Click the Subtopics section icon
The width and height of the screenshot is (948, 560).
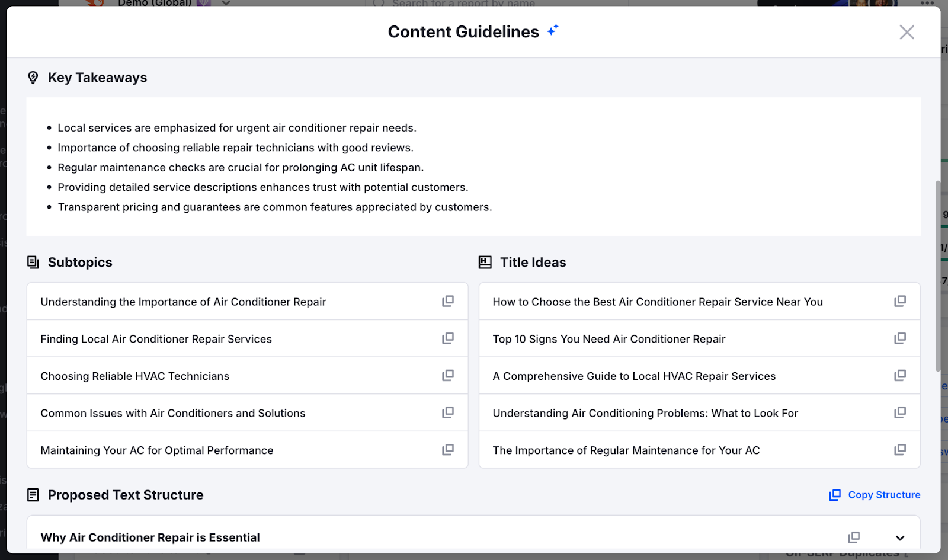33,262
